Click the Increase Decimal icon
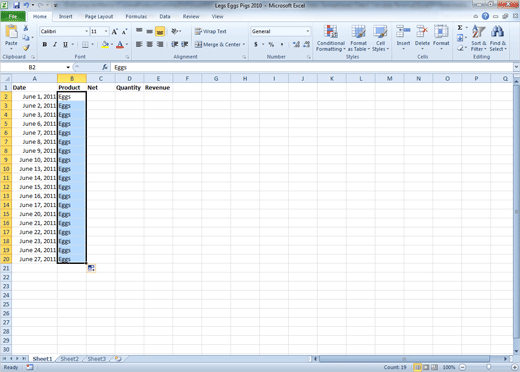The height and width of the screenshot is (372, 520). point(296,44)
